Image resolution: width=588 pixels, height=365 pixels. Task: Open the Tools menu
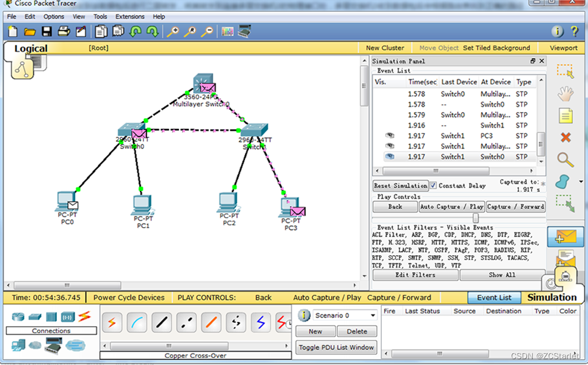[x=100, y=16]
